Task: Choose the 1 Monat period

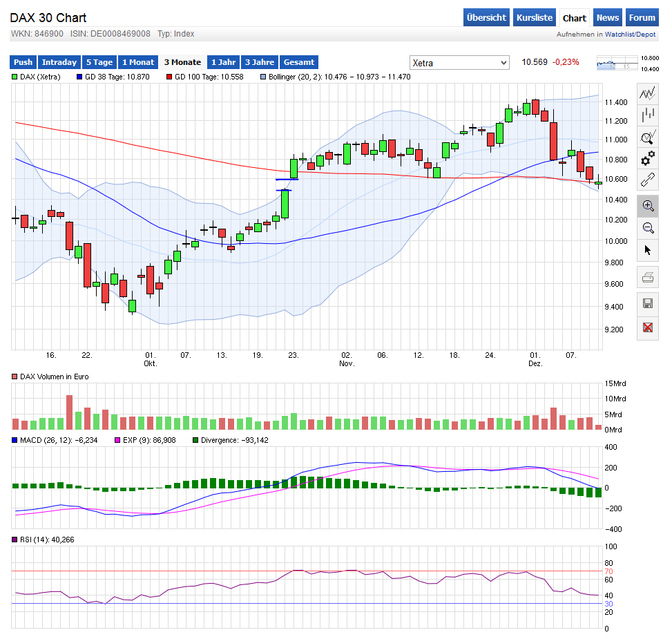Action: pyautogui.click(x=138, y=62)
